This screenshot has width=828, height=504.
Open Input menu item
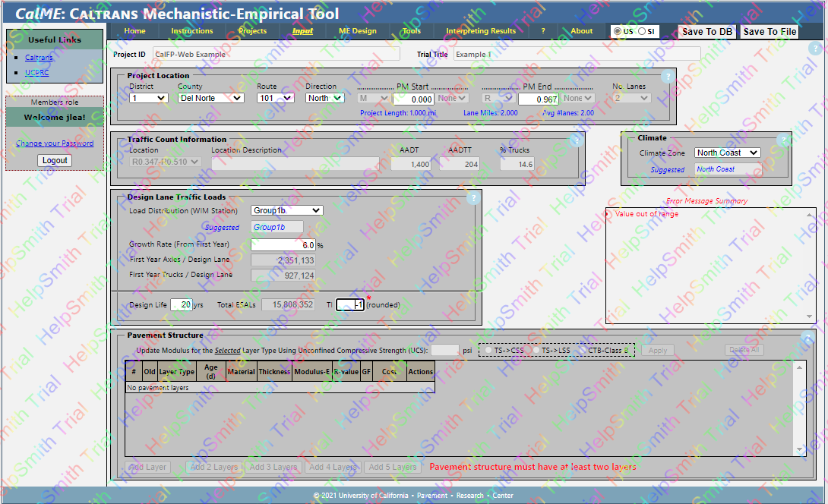tap(302, 31)
